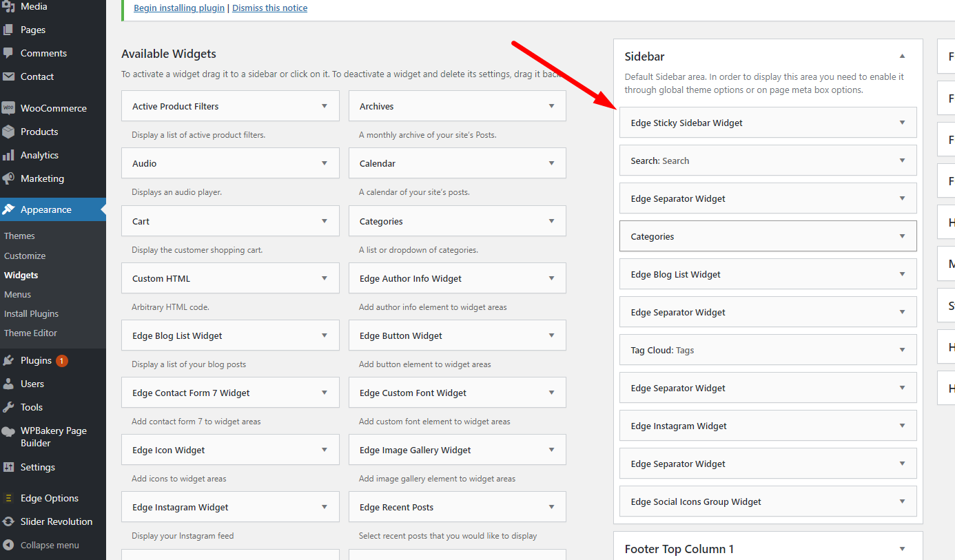Click the Pages menu icon
The height and width of the screenshot is (560, 955).
[8, 30]
